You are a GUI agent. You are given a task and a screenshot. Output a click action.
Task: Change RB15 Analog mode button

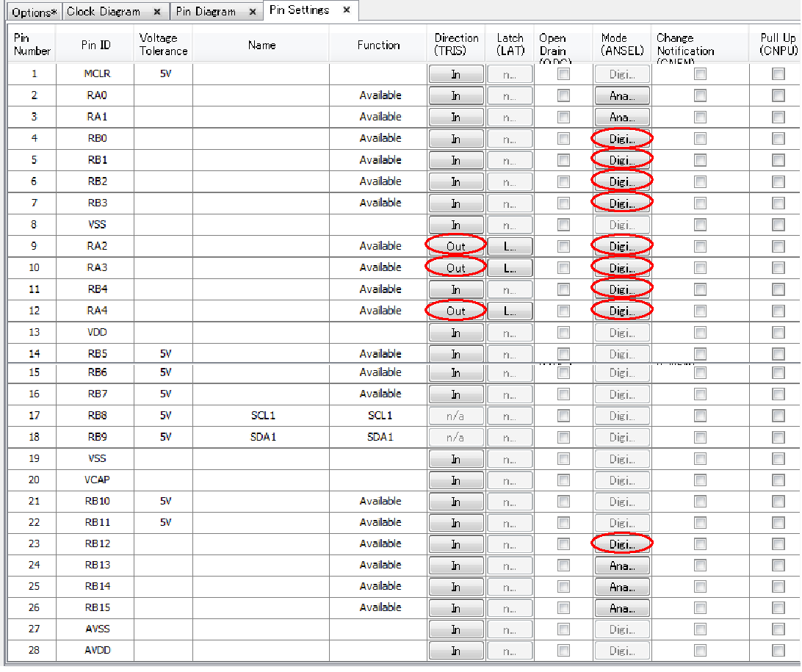point(621,608)
